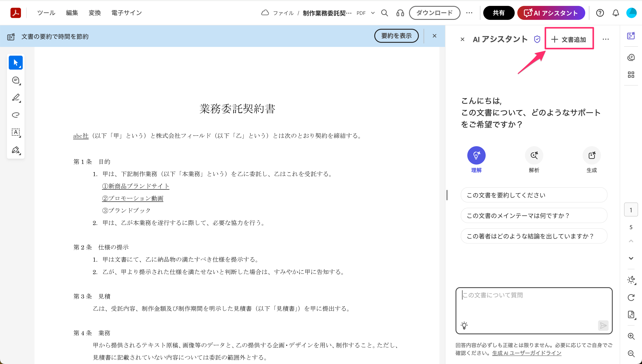Click the zoom in icon in right rail
This screenshot has width=642, height=364.
pos(631,336)
